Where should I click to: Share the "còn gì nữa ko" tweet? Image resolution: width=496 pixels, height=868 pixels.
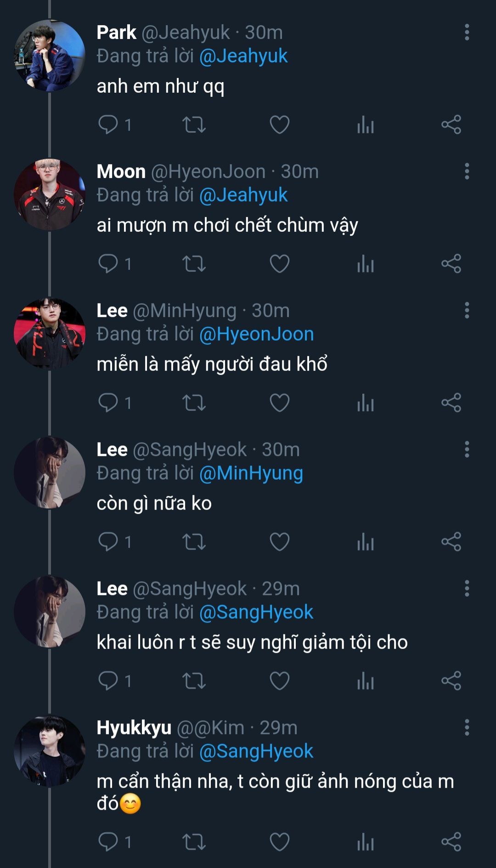(x=451, y=542)
